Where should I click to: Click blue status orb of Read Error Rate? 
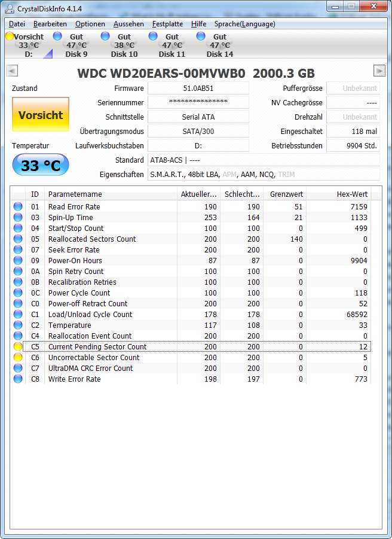point(18,206)
